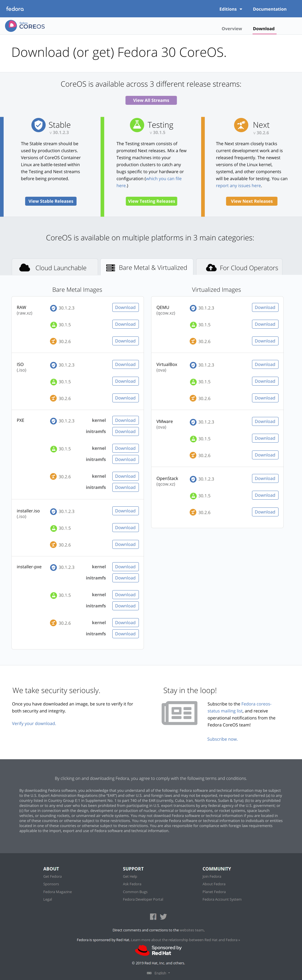The image size is (302, 980).
Task: Click the Fedora logo in top bar
Action: [x=15, y=9]
